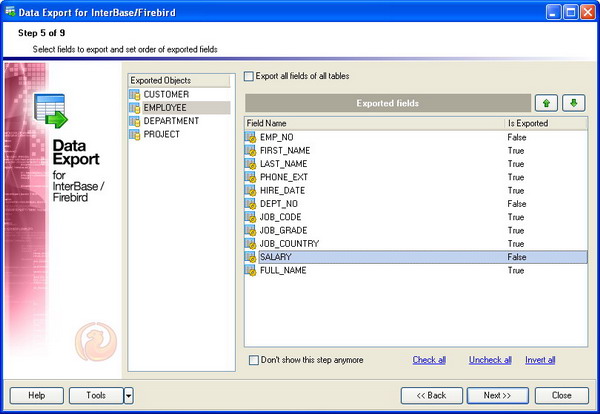Go back with the << Back button
Image resolution: width=600 pixels, height=414 pixels.
coord(432,396)
